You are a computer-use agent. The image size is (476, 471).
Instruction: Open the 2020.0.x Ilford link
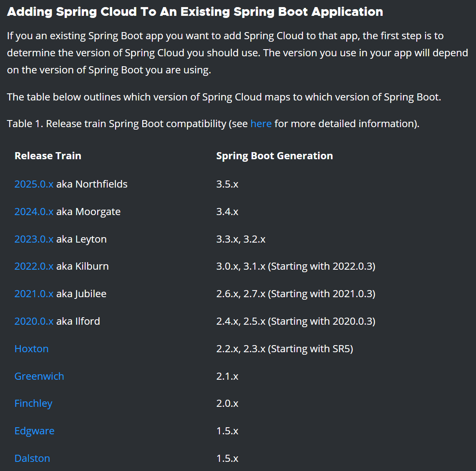click(34, 321)
